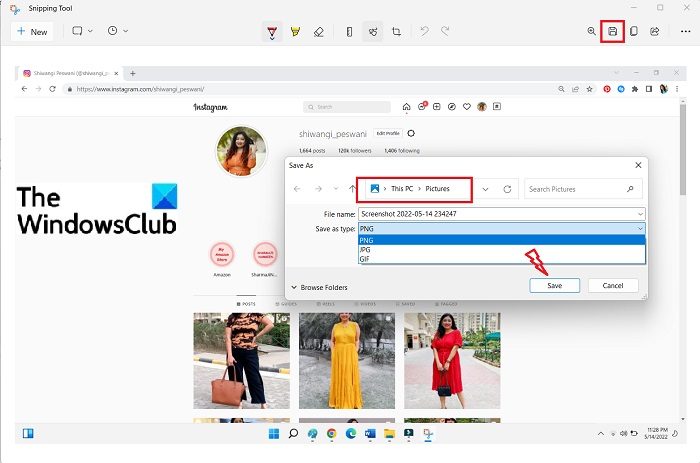Open Instagram activity heart icon

(467, 107)
